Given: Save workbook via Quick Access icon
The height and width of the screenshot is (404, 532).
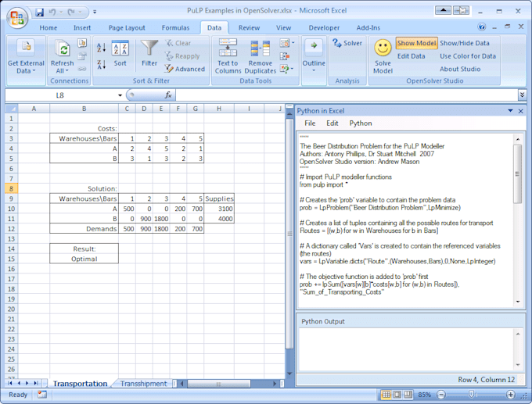Looking at the screenshot, I should [x=40, y=13].
